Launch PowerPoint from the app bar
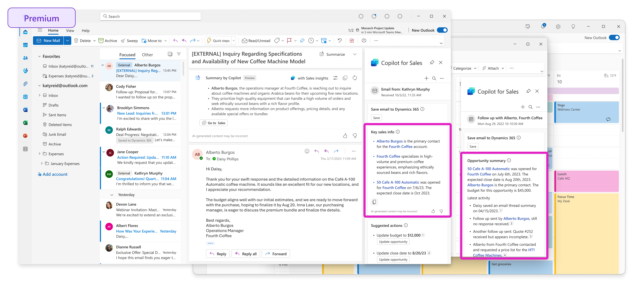Viewport: 644px width, 292px height. (26, 135)
